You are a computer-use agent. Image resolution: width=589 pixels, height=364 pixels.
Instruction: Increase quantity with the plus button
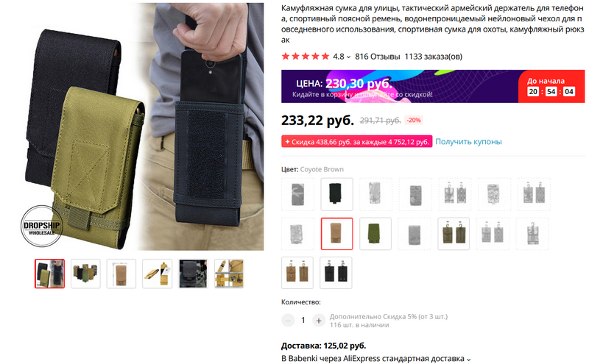[319, 321]
